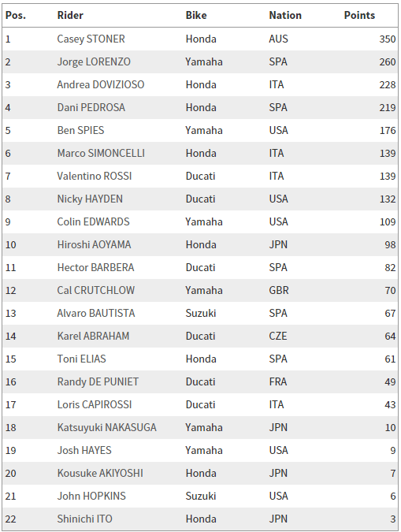Open Hiroshi AOYAMA rider link

tap(94, 244)
